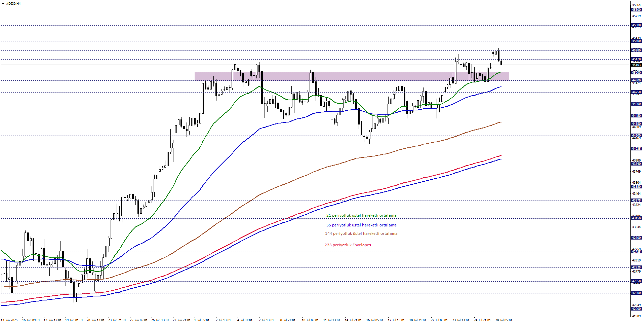Viewport: 644px width, 324px height.
Task: Click the 23 Jul 13:01 time label
Action: point(461,320)
